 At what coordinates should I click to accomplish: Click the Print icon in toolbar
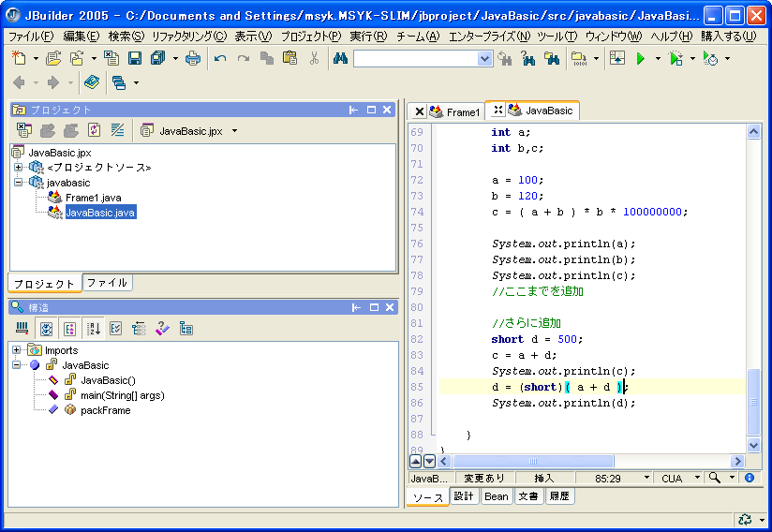[x=192, y=58]
